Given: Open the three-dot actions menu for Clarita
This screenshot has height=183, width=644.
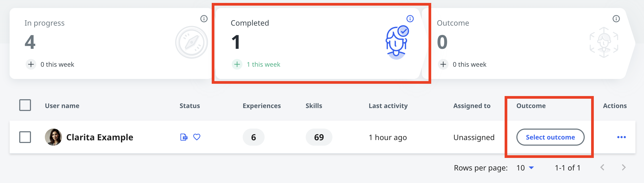Looking at the screenshot, I should pyautogui.click(x=622, y=137).
